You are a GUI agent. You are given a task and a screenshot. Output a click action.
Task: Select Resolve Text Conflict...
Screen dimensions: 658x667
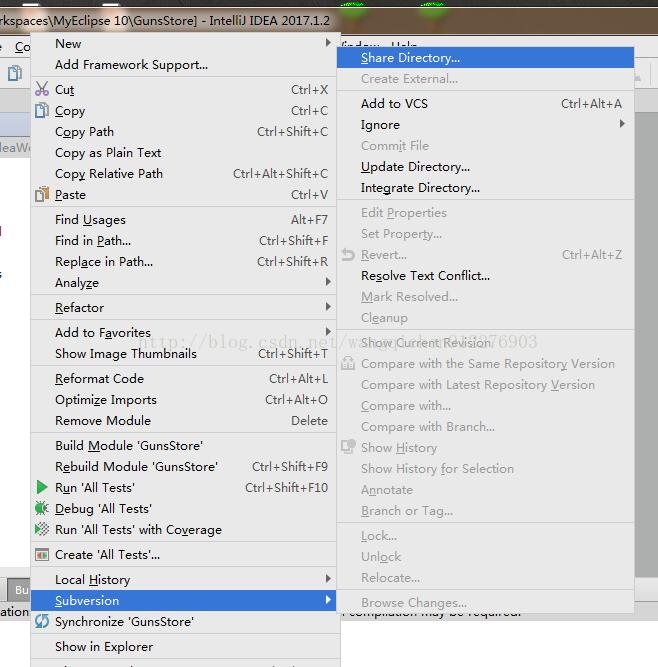(x=485, y=276)
